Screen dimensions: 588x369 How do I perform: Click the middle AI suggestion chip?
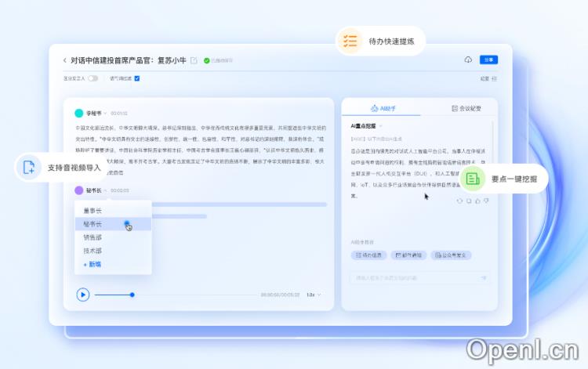pos(408,255)
